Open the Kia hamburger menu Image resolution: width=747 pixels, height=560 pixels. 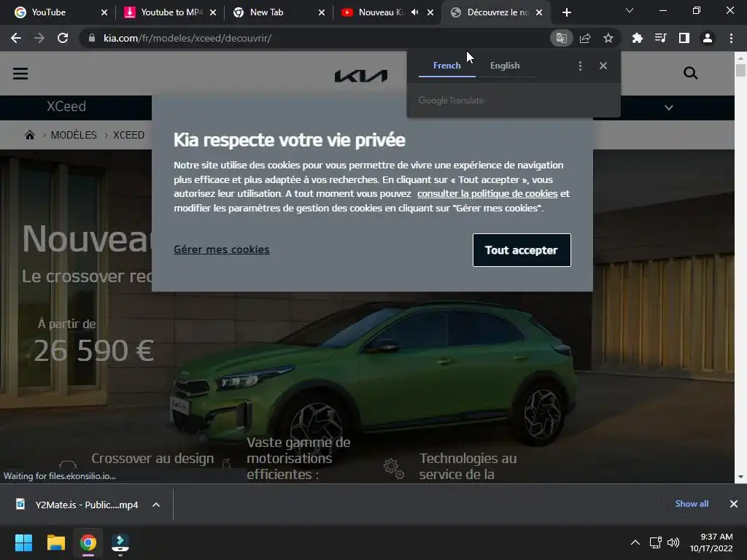click(20, 74)
